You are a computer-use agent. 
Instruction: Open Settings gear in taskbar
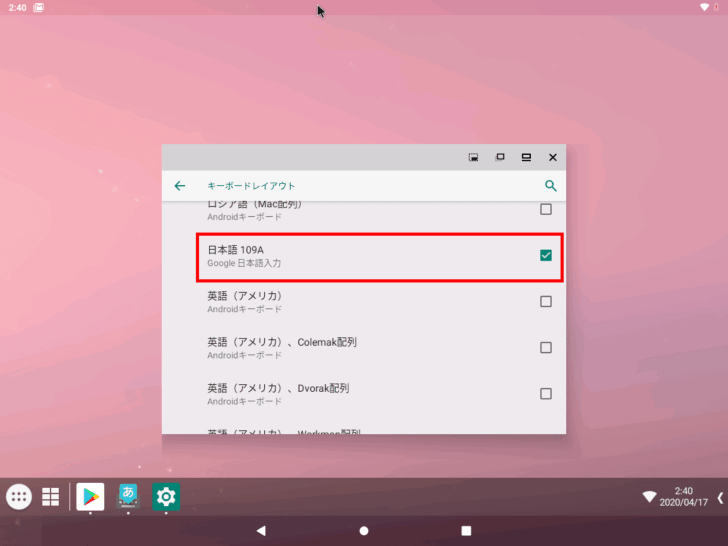(166, 497)
